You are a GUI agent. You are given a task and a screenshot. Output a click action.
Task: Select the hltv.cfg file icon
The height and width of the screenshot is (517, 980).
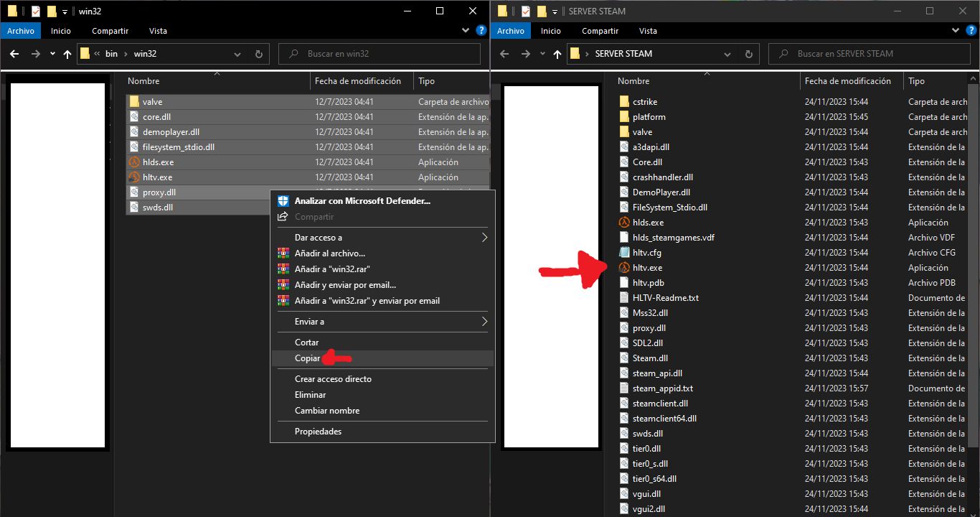tap(624, 253)
